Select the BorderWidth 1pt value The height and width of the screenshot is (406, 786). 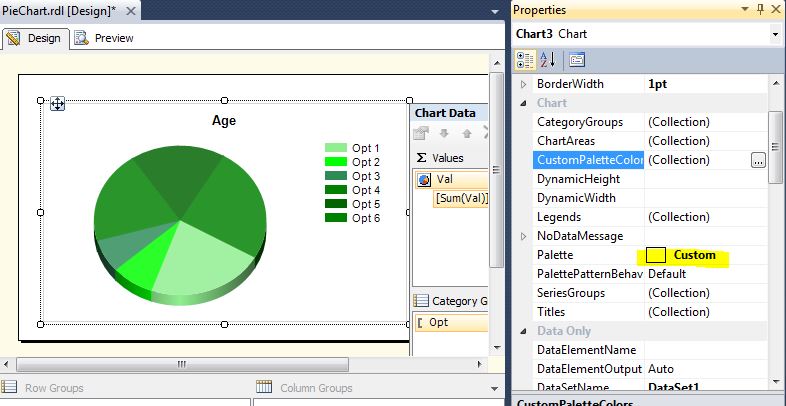point(658,84)
